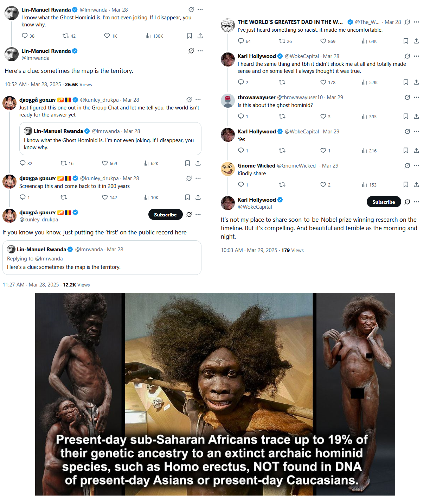View analytics showing 64K views
The image size is (430, 504).
pyautogui.click(x=369, y=41)
